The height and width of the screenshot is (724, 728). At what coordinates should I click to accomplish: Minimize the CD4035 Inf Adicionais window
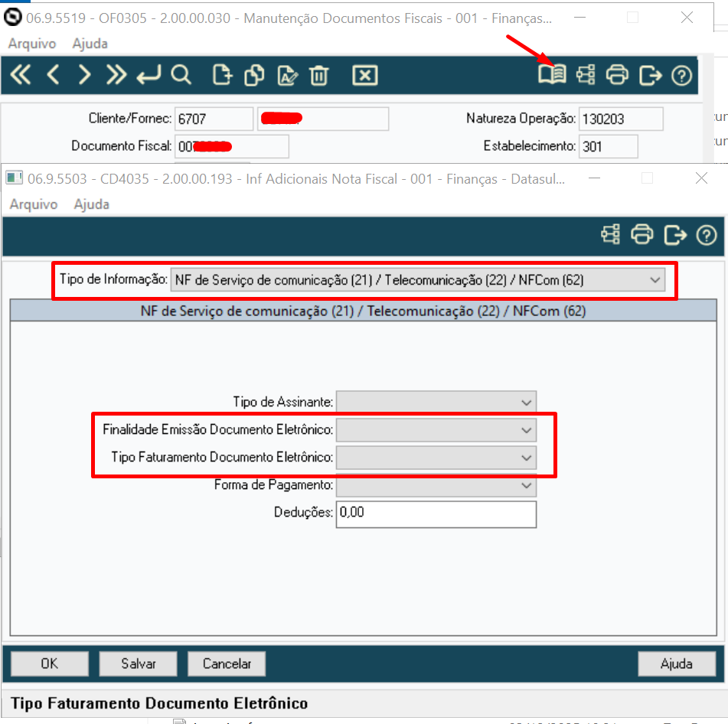point(594,178)
